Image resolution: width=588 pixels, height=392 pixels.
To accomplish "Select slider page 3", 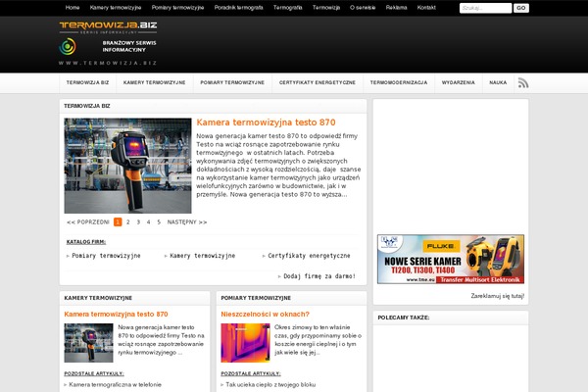I will 138,222.
